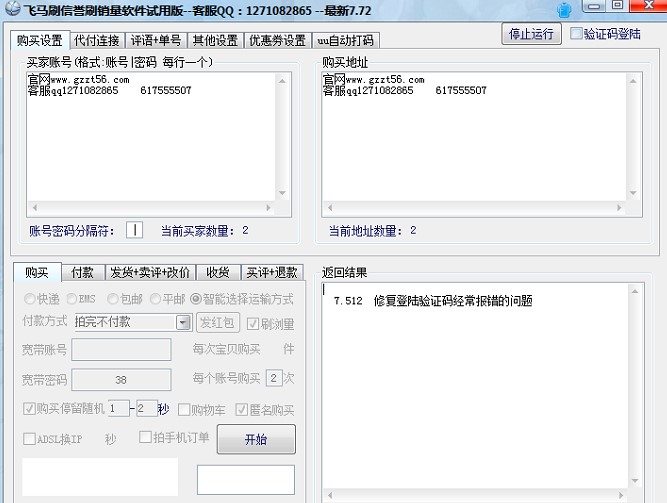Screen dimensions: 667x503
Task: Click the minimum stay seconds field
Action: tap(119, 409)
